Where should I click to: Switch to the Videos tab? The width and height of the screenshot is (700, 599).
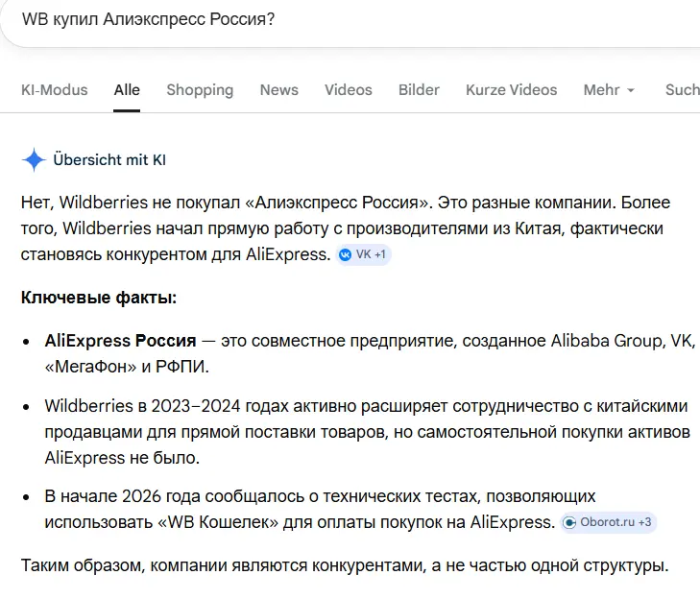click(x=349, y=89)
